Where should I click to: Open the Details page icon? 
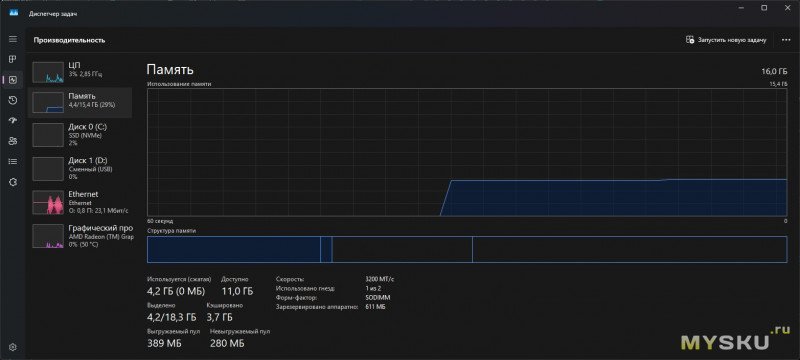tap(13, 162)
